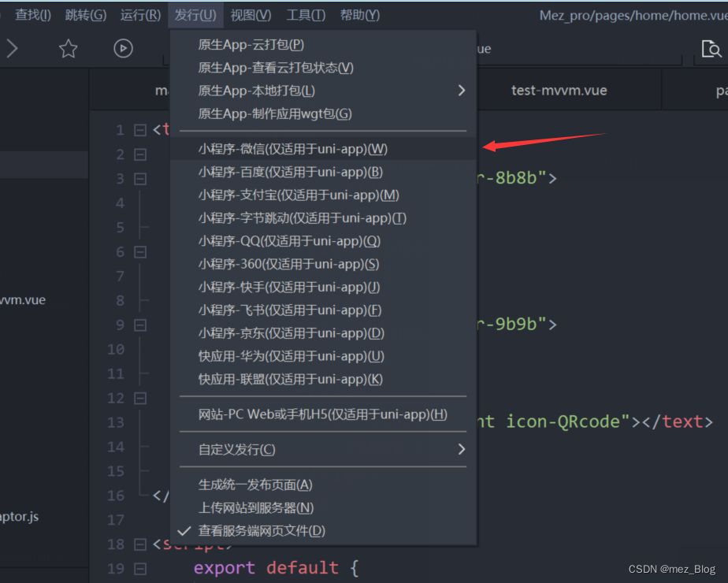Image resolution: width=728 pixels, height=583 pixels.
Task: Open the file search icon at top right
Action: pyautogui.click(x=711, y=48)
